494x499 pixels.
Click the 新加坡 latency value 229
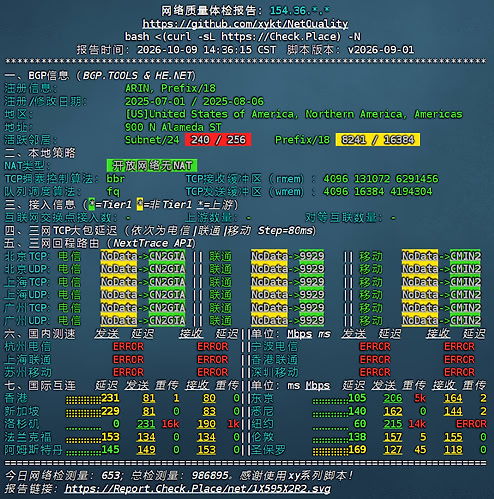point(110,411)
